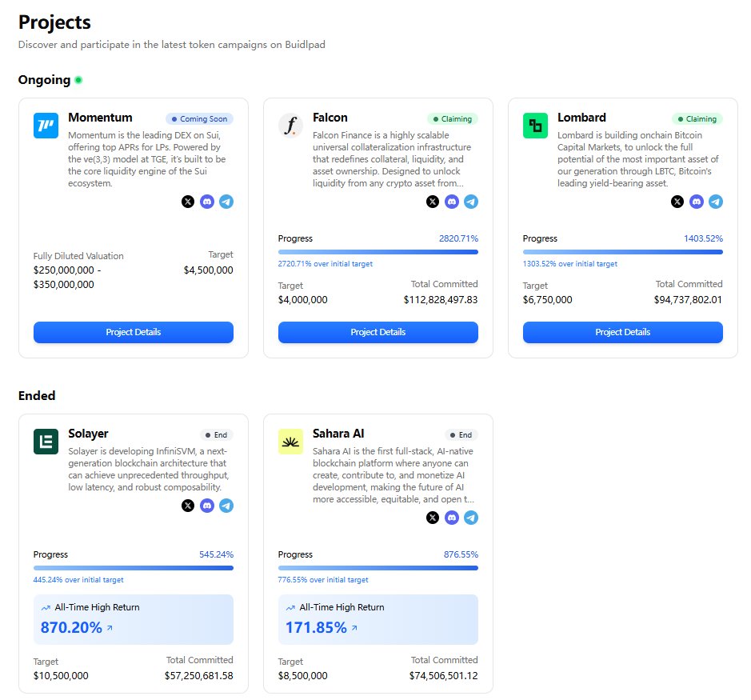
Task: Select the Falcon project title
Action: click(330, 118)
